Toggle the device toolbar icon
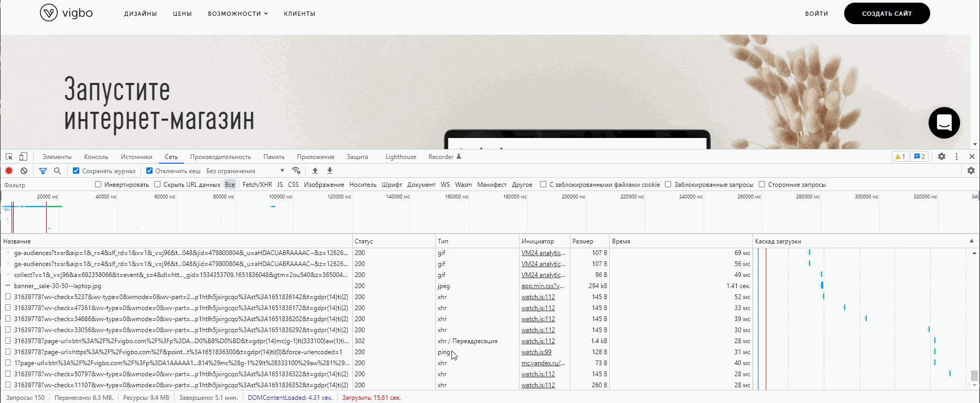 pos(23,157)
